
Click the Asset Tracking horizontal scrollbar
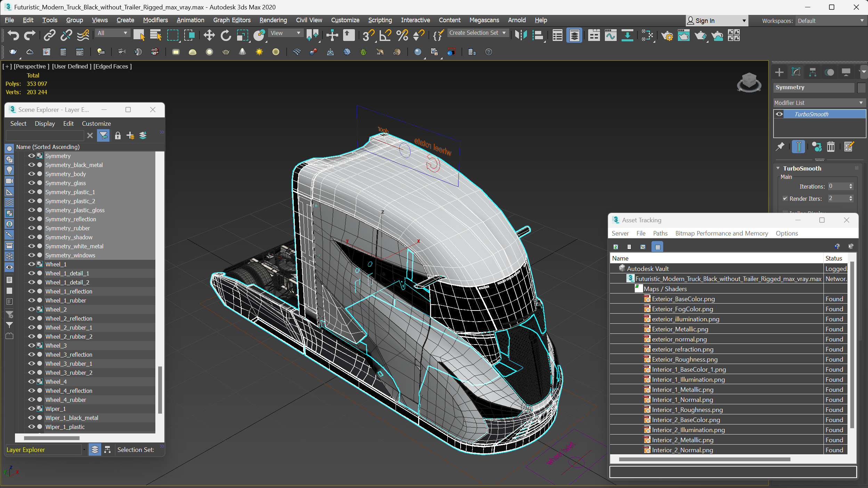click(704, 459)
